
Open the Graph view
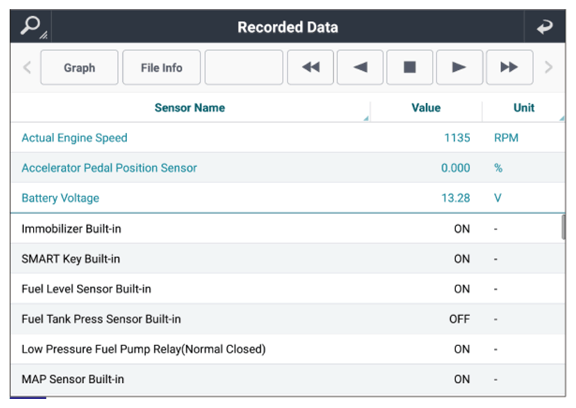click(79, 68)
